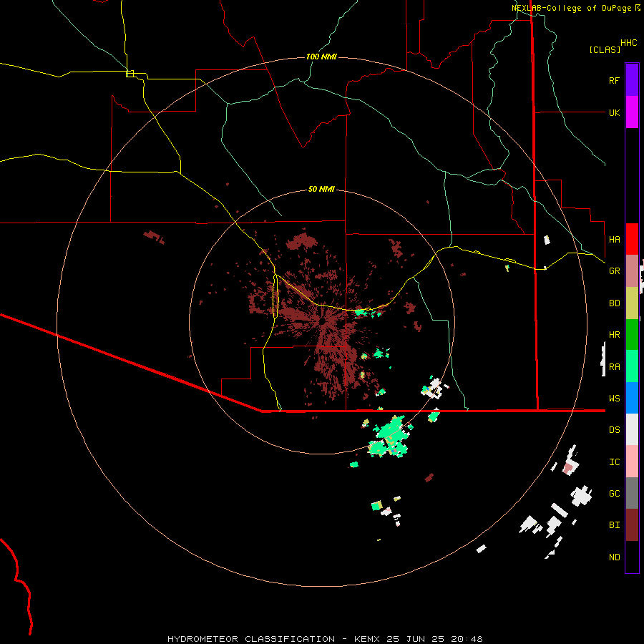Screen dimensions: 644x644
Task: Click the DS legend label
Action: pos(614,430)
